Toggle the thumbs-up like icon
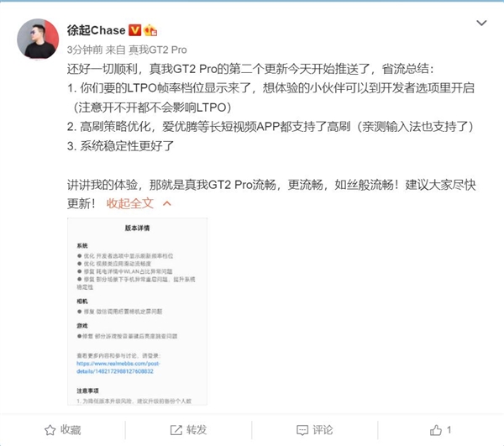The width and height of the screenshot is (504, 446). pos(435,430)
